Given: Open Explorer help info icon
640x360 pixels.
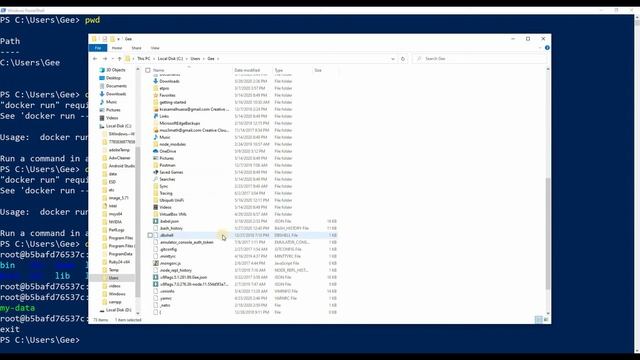Looking at the screenshot, I should point(547,48).
